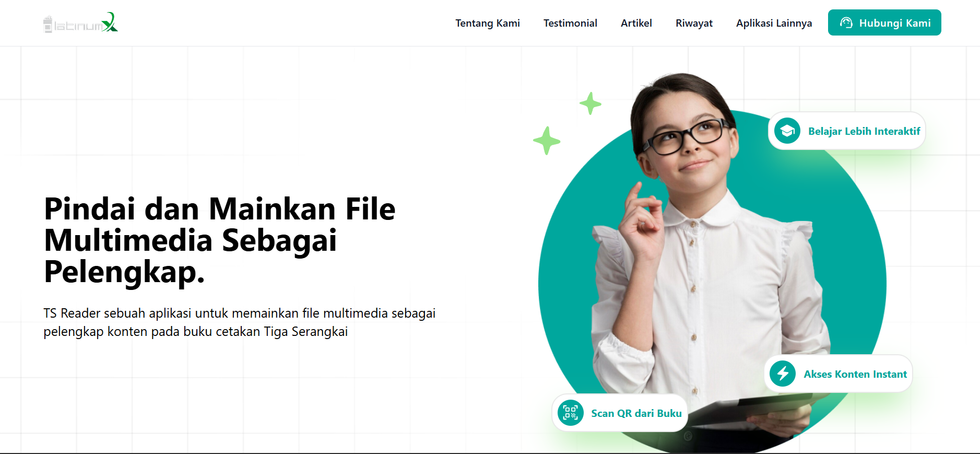980x454 pixels.
Task: Open the Aplikasi Lainnya menu
Action: point(774,23)
